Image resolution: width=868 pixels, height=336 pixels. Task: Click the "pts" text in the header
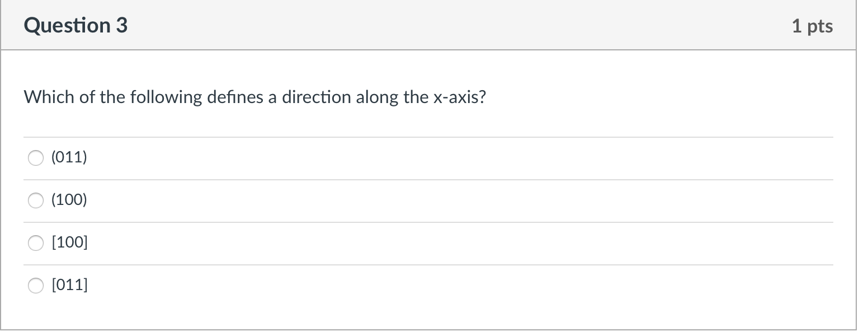[819, 27]
